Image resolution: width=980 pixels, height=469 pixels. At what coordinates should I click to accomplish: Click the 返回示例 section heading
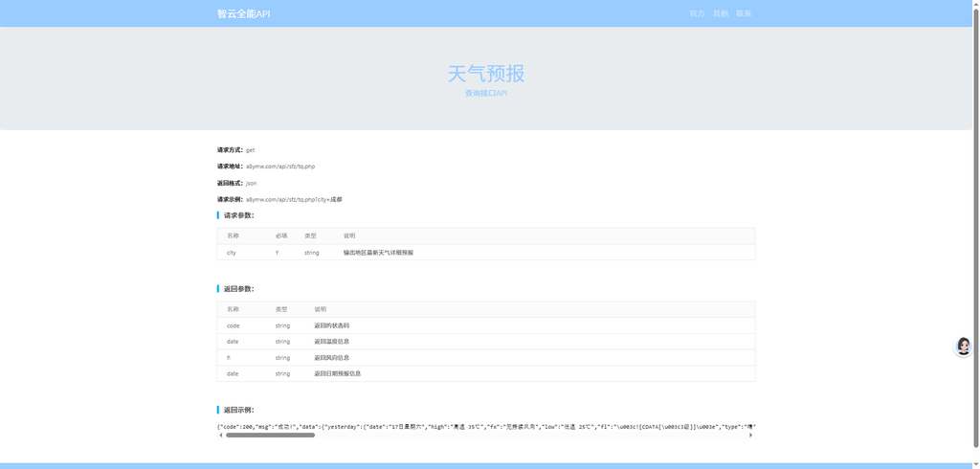click(238, 410)
